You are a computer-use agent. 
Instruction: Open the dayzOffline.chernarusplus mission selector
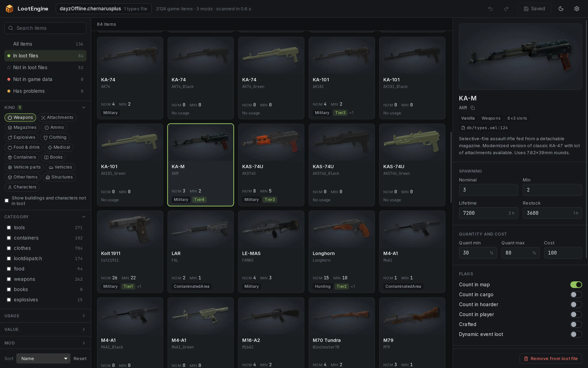(104, 9)
